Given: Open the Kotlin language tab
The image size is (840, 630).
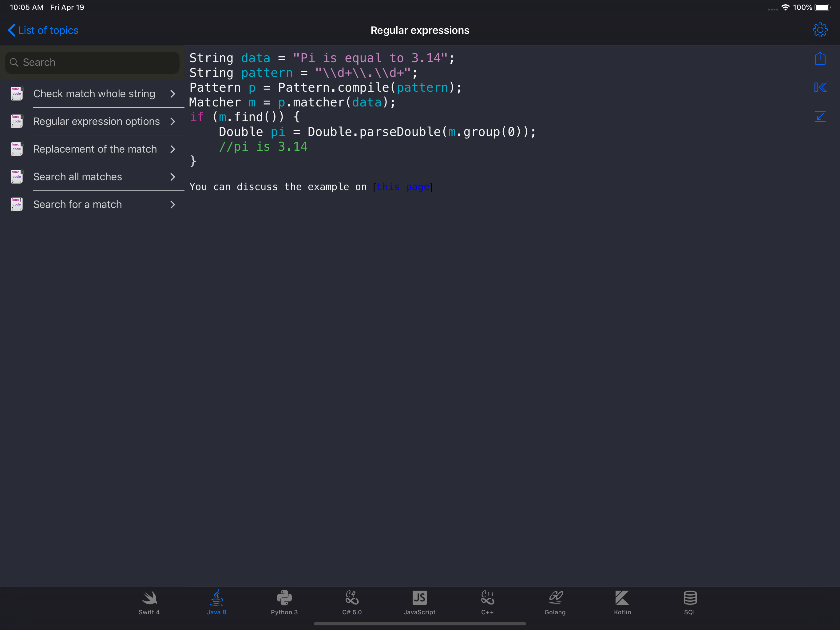Looking at the screenshot, I should [x=622, y=602].
